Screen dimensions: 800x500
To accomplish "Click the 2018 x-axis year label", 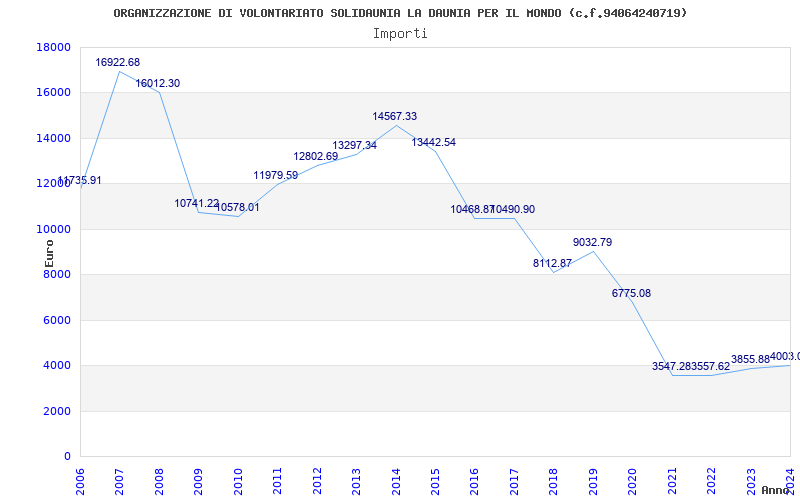I will [x=554, y=482].
